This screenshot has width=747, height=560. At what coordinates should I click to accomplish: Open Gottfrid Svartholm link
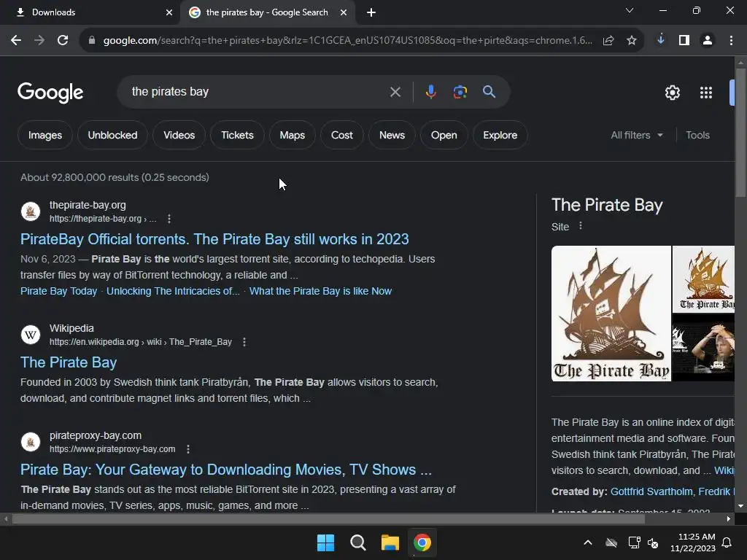651,491
